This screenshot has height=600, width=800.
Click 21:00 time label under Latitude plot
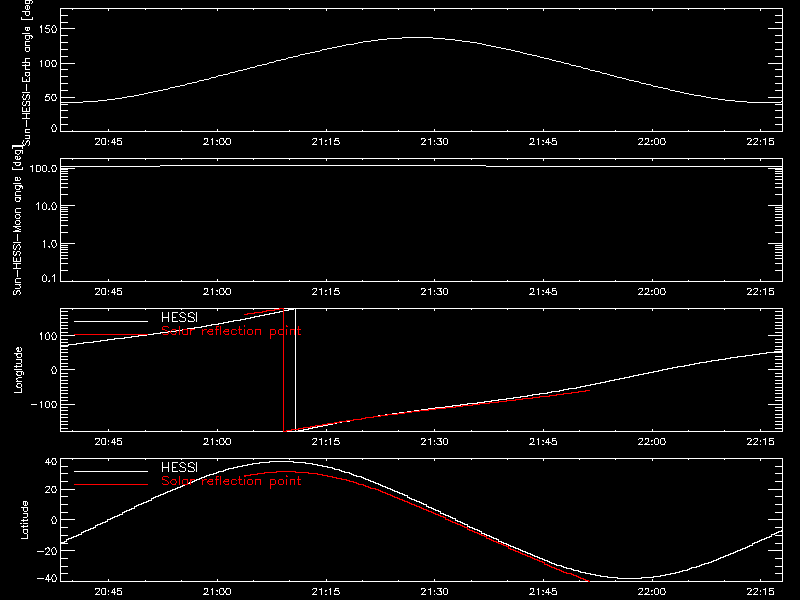[217, 592]
